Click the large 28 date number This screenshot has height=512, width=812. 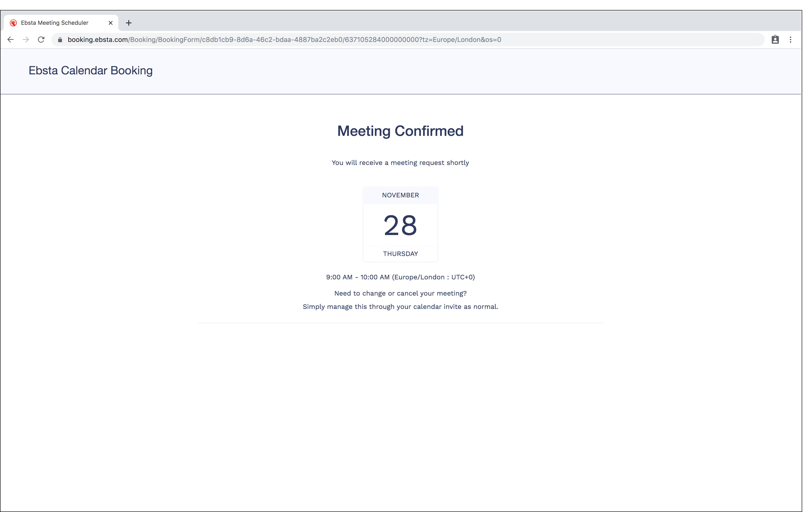(400, 225)
